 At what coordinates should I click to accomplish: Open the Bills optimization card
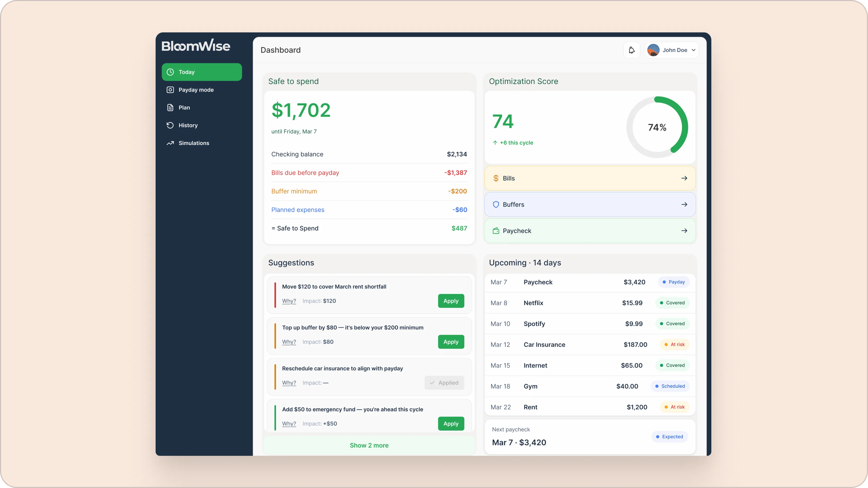pyautogui.click(x=590, y=178)
